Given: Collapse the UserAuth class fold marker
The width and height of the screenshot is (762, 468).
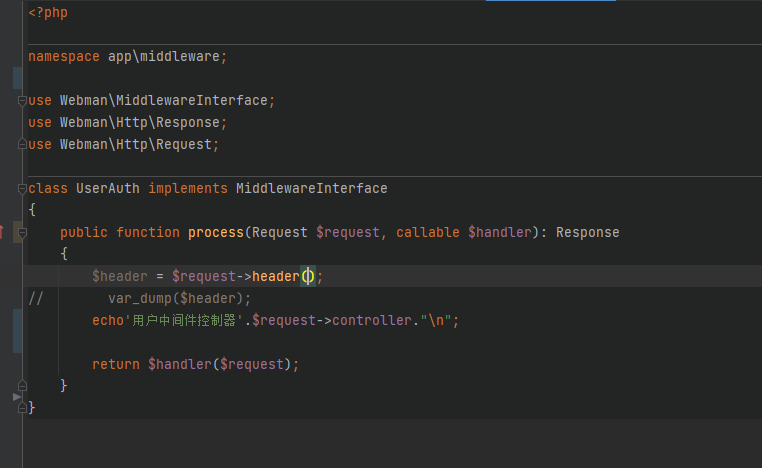Looking at the screenshot, I should point(22,189).
